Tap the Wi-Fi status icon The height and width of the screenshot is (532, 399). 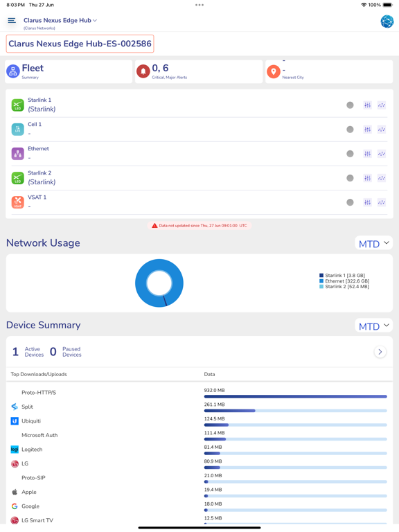pyautogui.click(x=364, y=5)
